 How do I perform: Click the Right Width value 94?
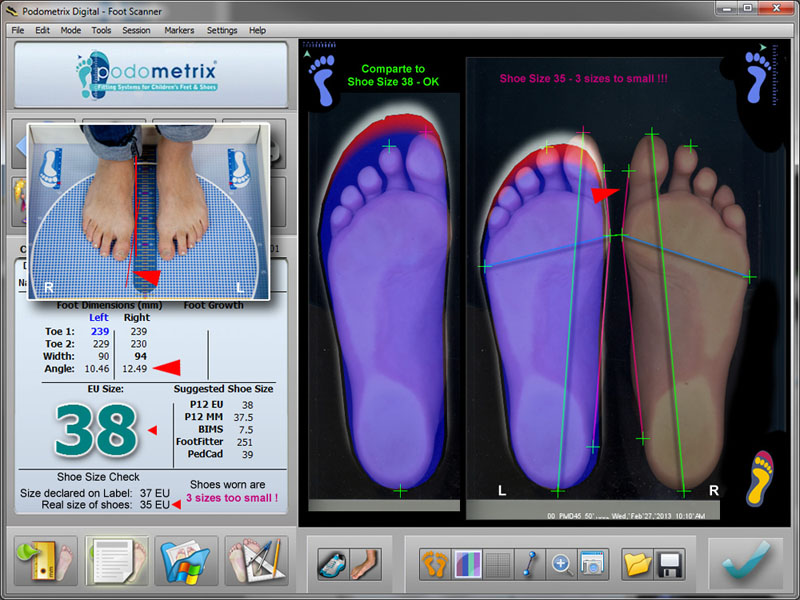click(x=140, y=356)
